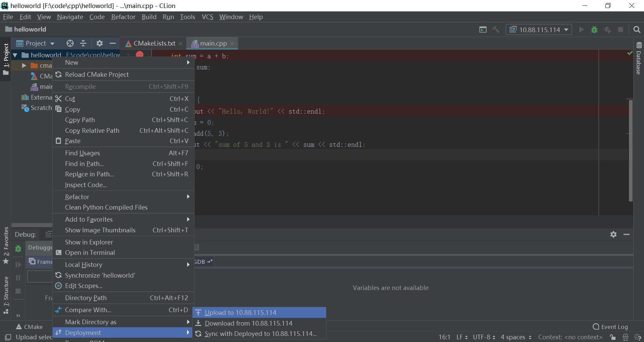Click the inspector profile icon in status bar

(626, 337)
